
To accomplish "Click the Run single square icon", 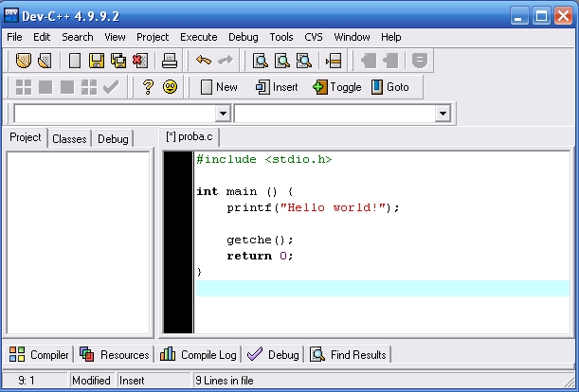I will 45,87.
